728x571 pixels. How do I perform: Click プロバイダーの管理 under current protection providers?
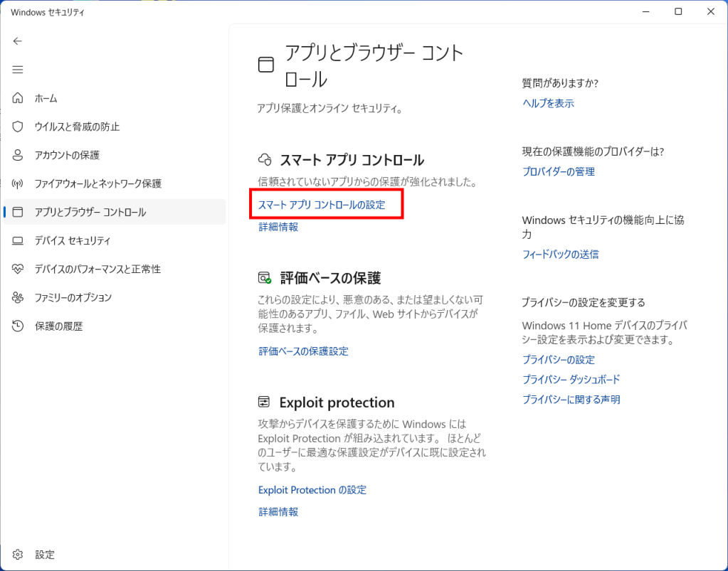pyautogui.click(x=561, y=171)
